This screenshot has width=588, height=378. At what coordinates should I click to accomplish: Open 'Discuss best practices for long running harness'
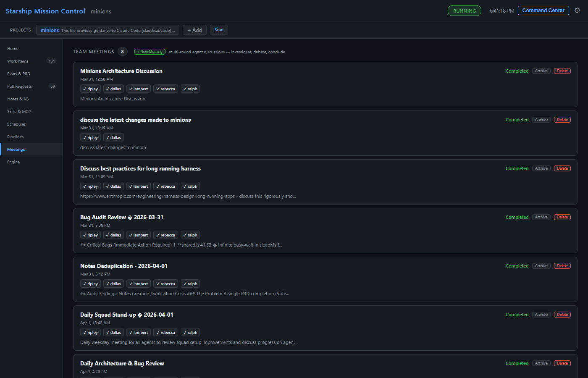click(140, 169)
